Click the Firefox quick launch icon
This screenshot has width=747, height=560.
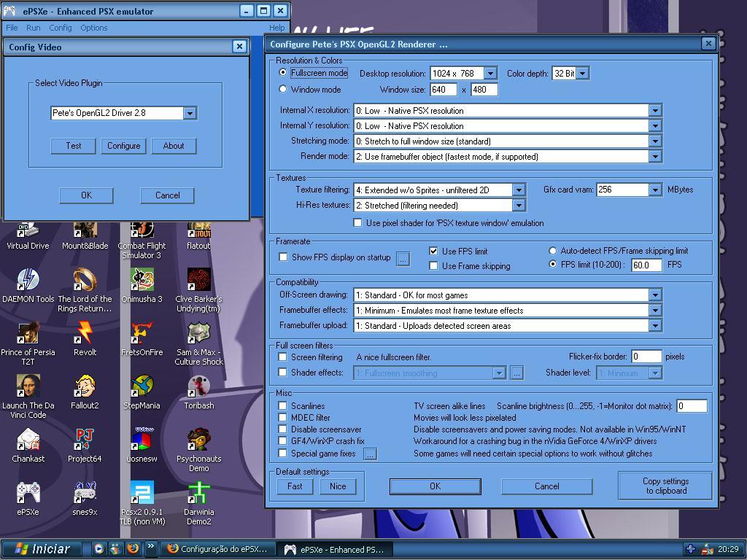pyautogui.click(x=133, y=548)
